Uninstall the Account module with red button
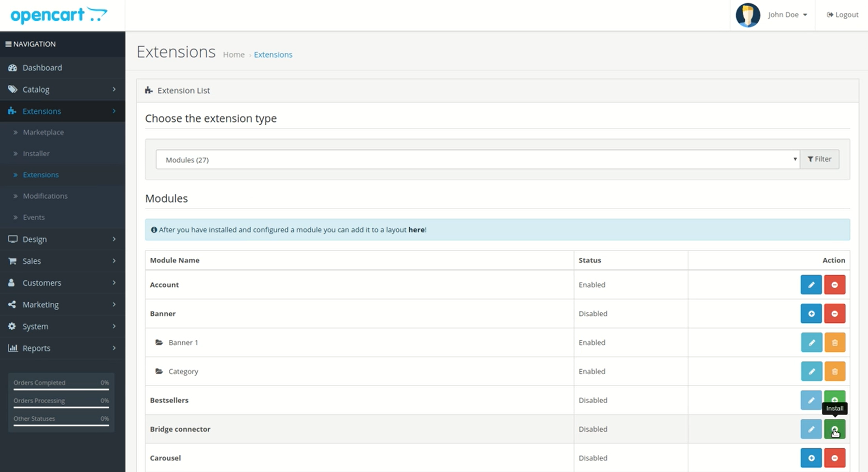Image resolution: width=868 pixels, height=472 pixels. [834, 285]
